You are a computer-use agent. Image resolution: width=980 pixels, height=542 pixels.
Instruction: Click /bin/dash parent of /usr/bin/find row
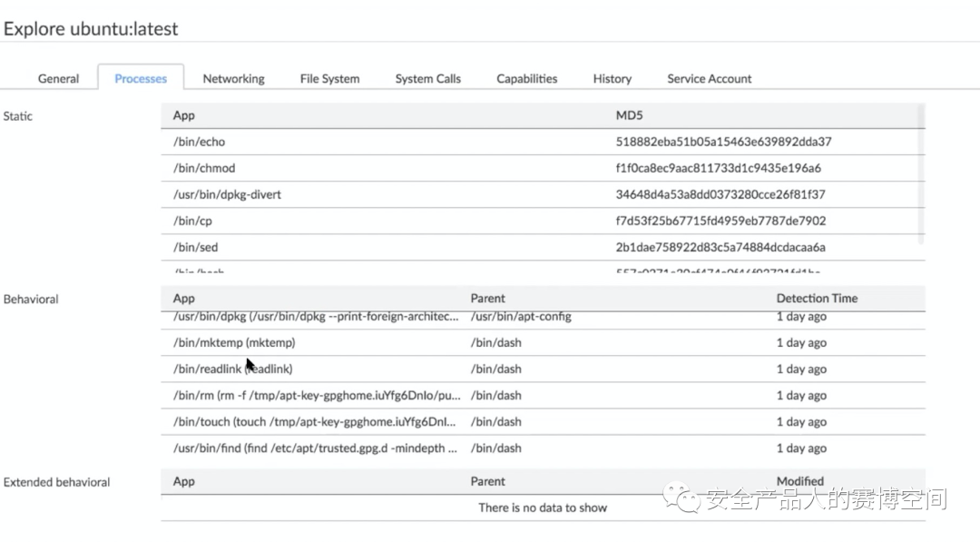495,448
